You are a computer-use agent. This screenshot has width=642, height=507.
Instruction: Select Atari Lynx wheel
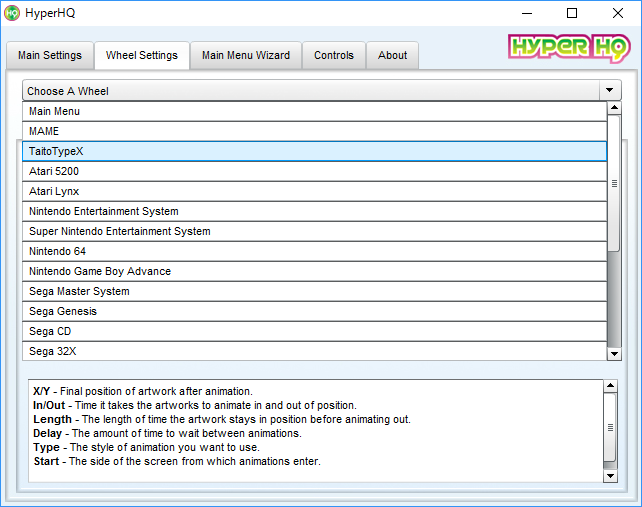pos(314,192)
